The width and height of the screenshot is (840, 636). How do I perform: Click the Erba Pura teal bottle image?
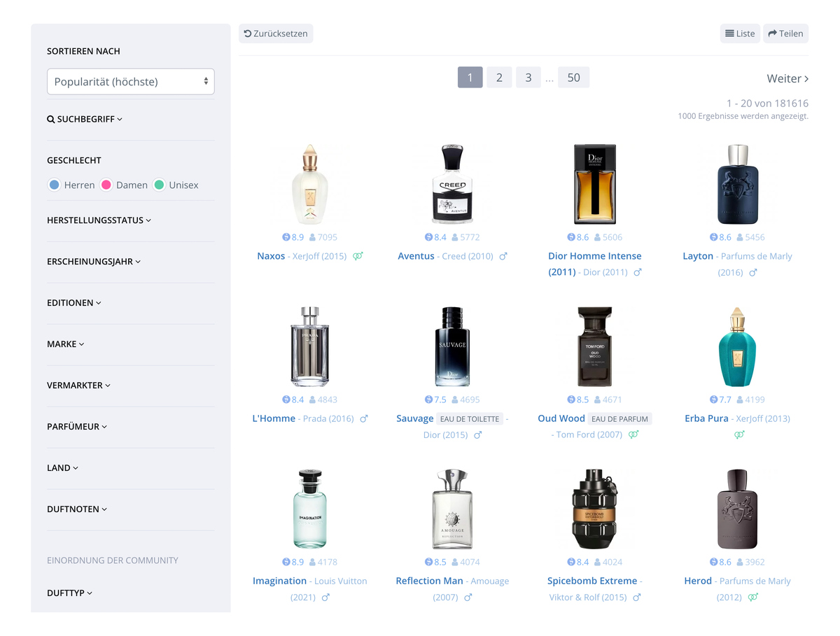[738, 346]
